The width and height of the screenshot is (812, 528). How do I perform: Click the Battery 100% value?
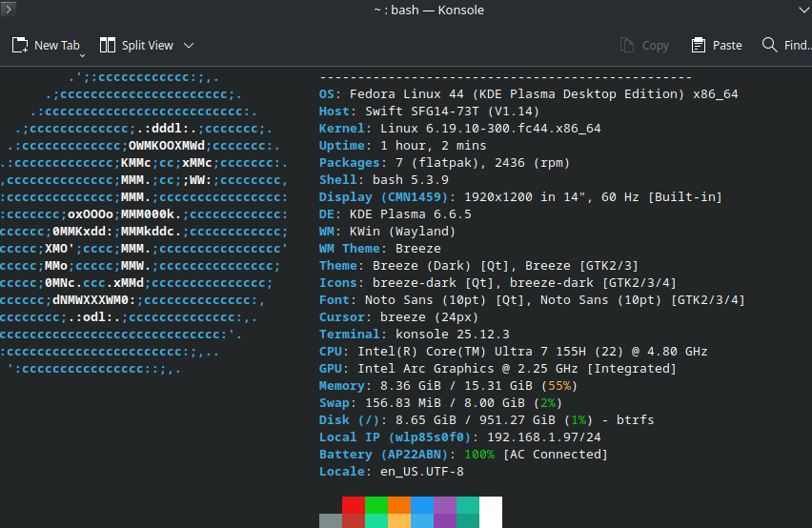tap(479, 454)
